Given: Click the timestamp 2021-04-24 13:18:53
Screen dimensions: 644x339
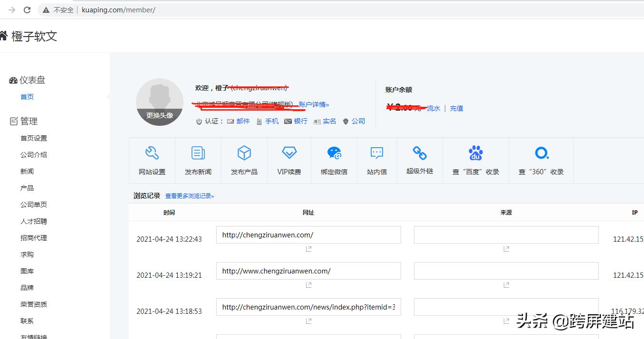Looking at the screenshot, I should pos(169,311).
